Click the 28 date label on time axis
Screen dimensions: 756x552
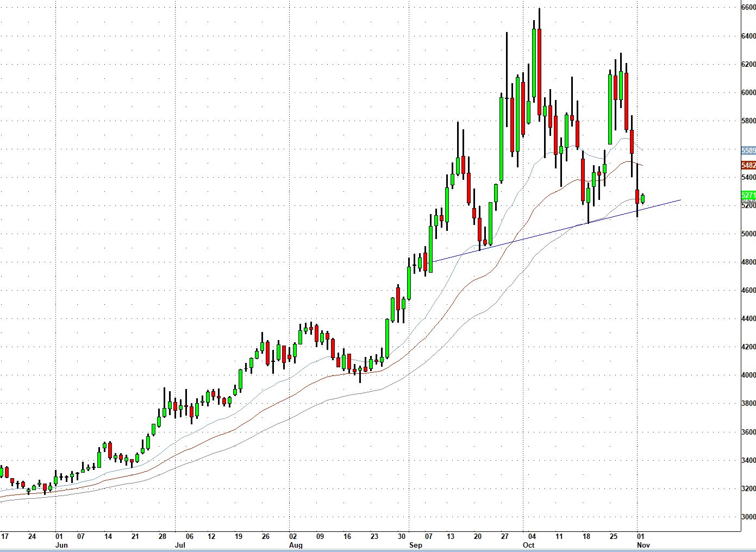coord(163,537)
